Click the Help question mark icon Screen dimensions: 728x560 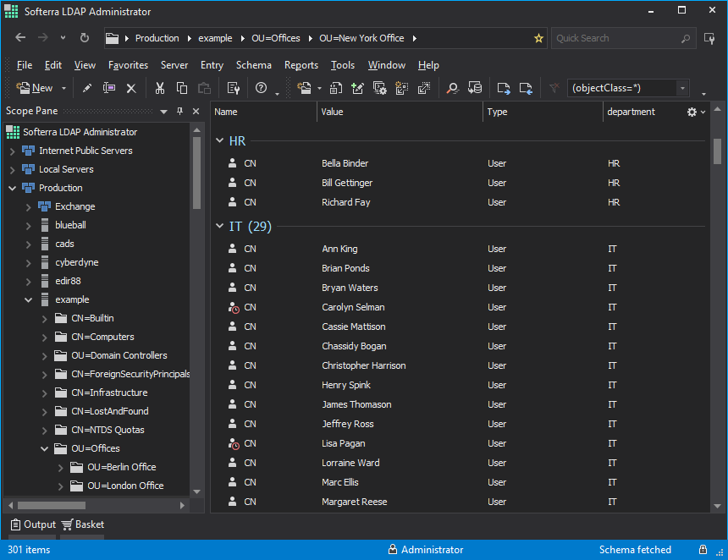point(262,88)
